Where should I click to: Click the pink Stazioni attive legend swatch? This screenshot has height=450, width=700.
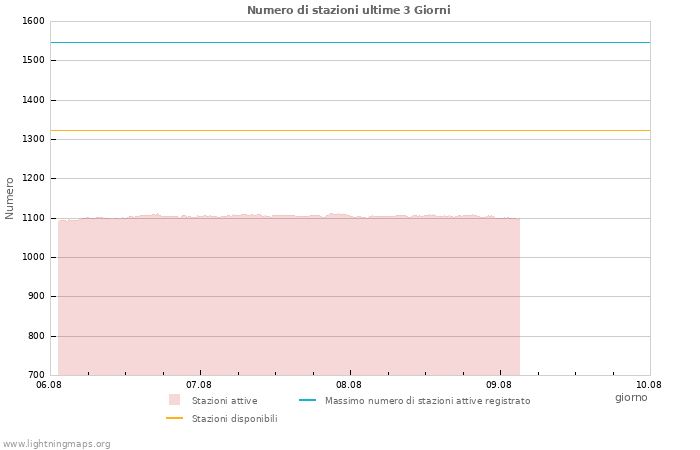pyautogui.click(x=174, y=400)
